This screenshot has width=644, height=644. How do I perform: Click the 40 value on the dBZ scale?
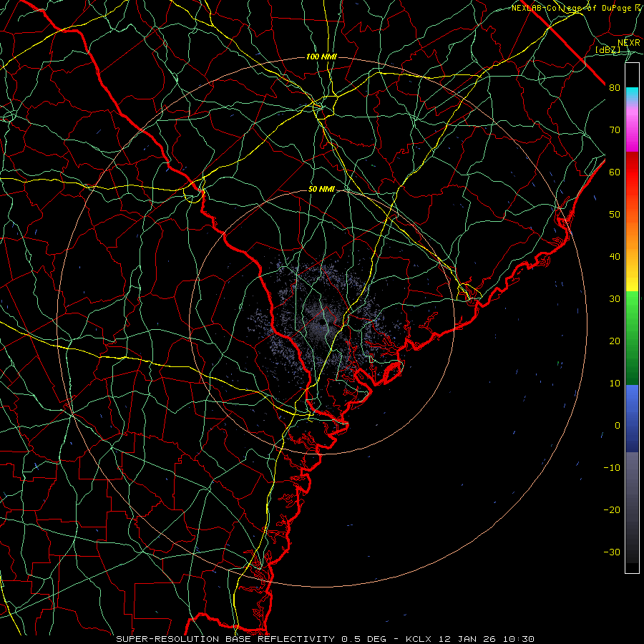(615, 256)
